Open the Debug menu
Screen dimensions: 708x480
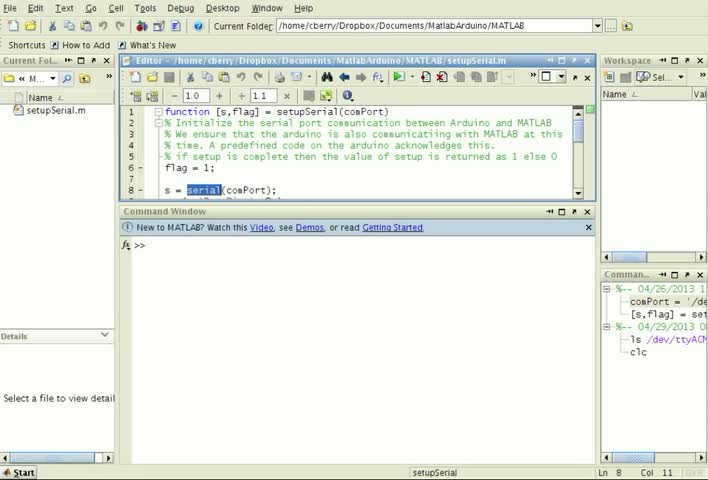tap(181, 8)
